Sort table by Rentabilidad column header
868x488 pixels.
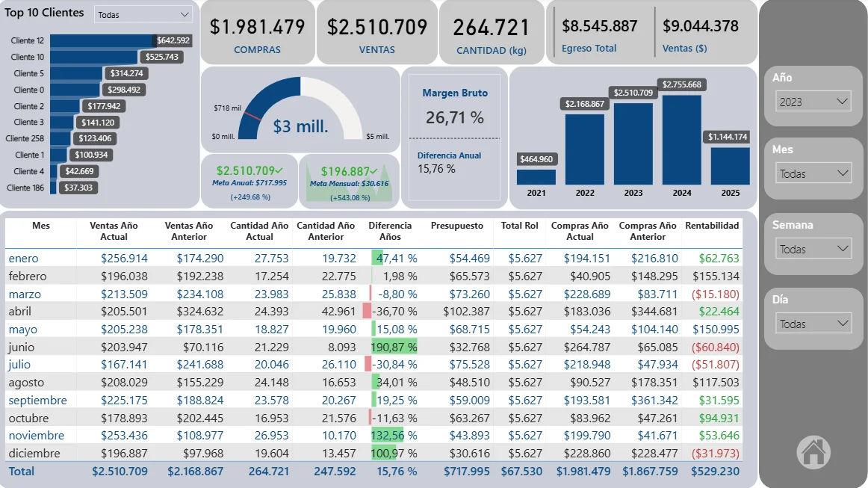tap(711, 226)
